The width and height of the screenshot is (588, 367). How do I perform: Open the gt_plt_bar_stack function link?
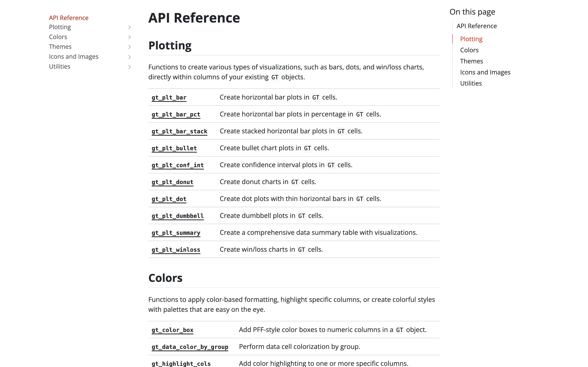(x=179, y=131)
